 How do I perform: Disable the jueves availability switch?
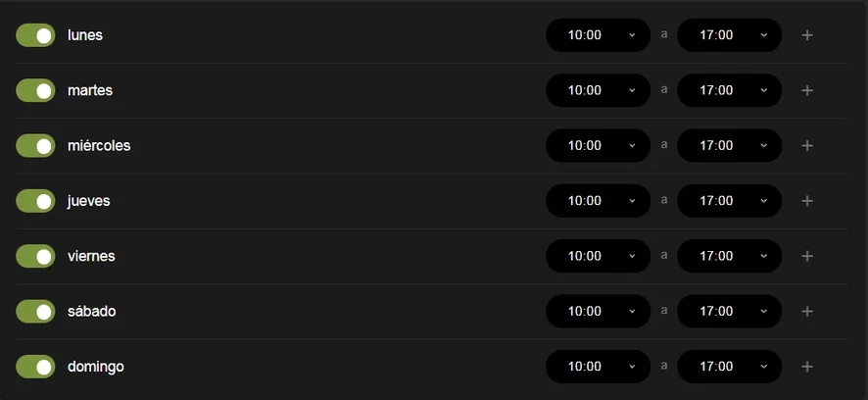(x=35, y=201)
